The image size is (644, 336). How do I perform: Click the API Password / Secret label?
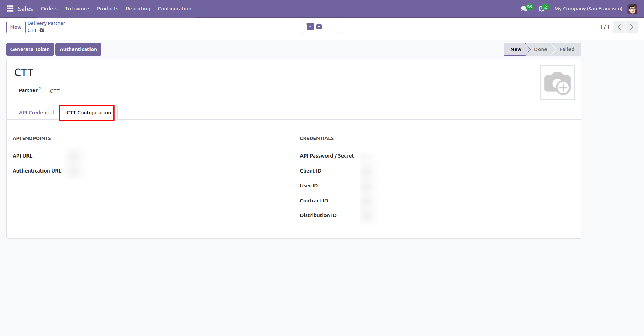coord(327,156)
